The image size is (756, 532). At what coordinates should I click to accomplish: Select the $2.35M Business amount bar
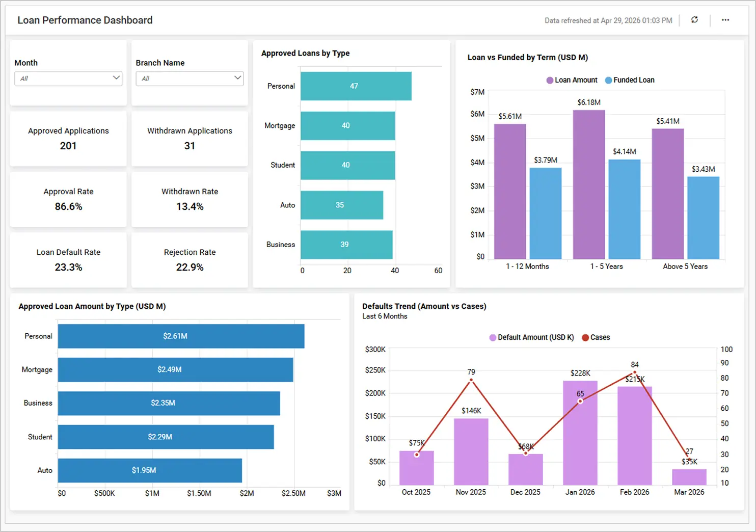[x=169, y=403]
